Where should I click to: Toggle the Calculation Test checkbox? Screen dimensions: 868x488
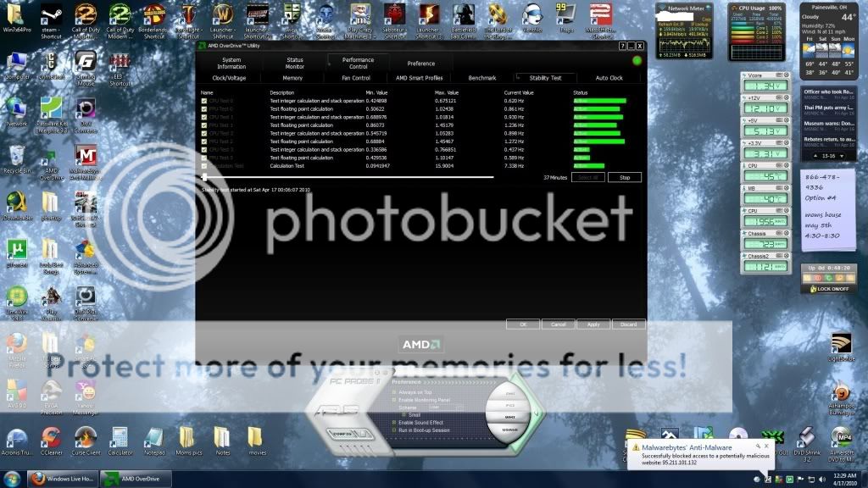coord(204,166)
